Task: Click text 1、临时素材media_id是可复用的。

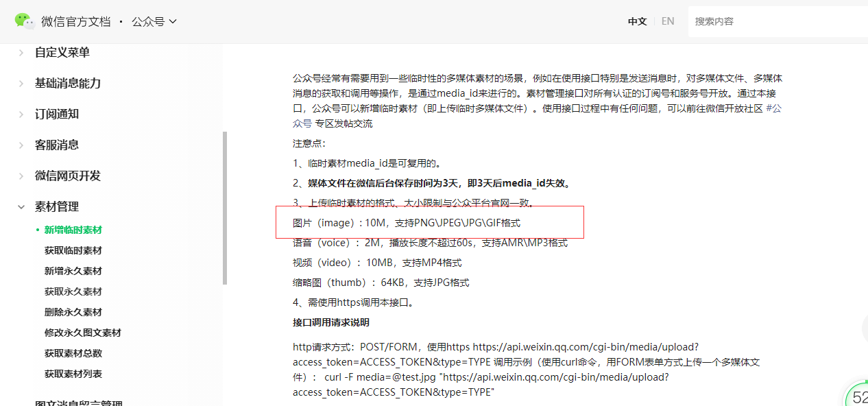Action: click(367, 164)
